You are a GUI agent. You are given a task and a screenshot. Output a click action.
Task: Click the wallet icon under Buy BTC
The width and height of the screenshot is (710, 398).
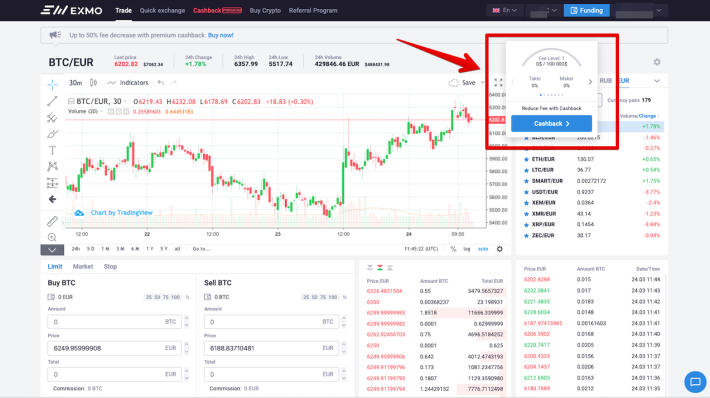[51, 297]
